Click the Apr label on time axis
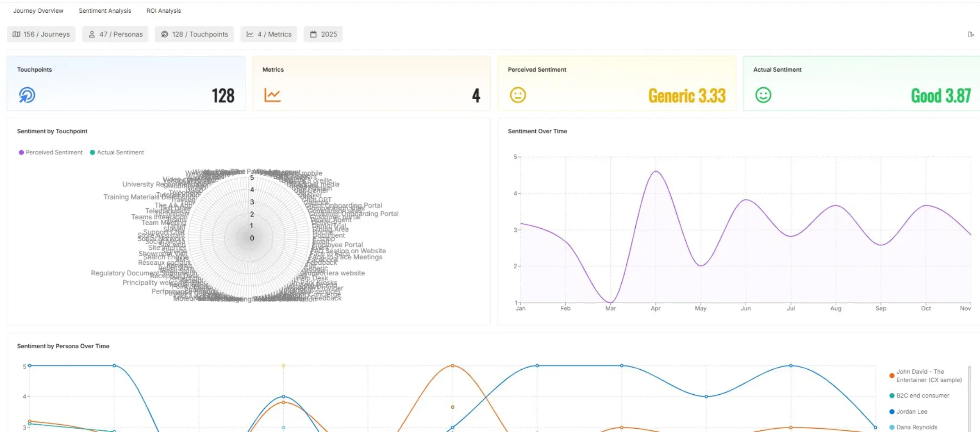 pos(655,308)
